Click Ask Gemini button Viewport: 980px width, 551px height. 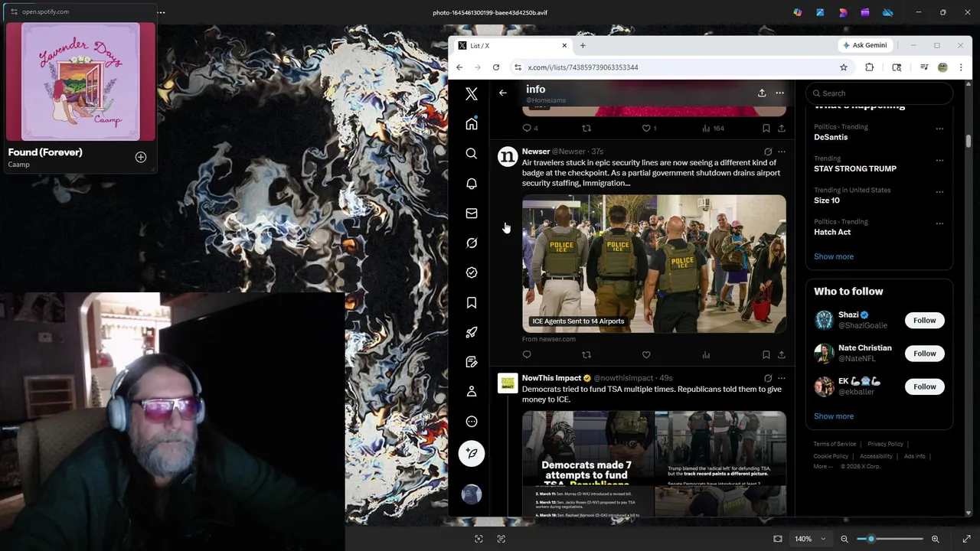point(864,45)
